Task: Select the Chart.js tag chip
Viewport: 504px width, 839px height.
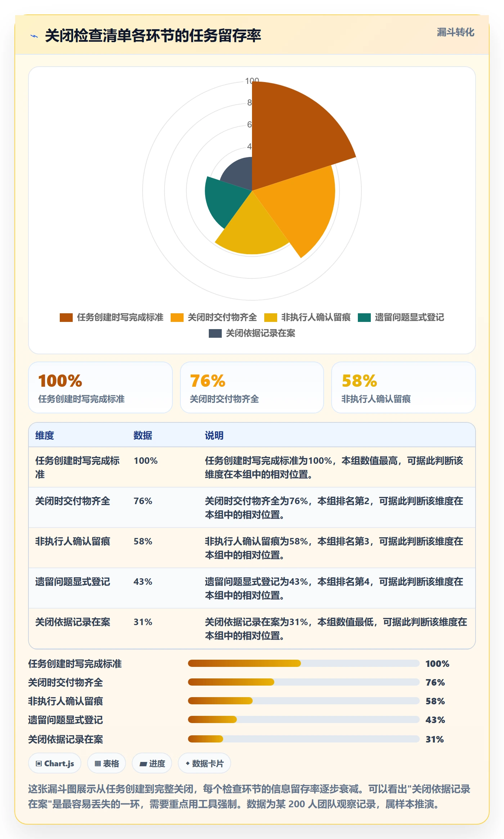Action: click(55, 763)
